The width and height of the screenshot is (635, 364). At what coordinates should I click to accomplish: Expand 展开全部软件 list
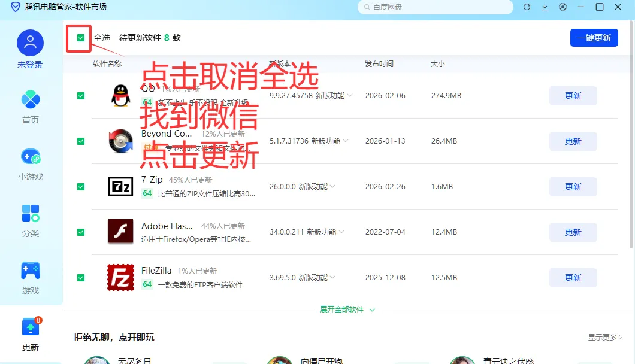(x=347, y=310)
